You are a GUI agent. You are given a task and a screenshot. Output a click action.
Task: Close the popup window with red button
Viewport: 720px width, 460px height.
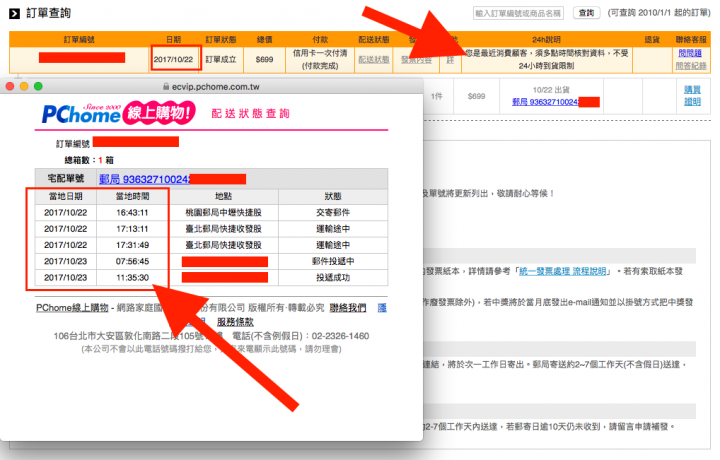coord(10,86)
